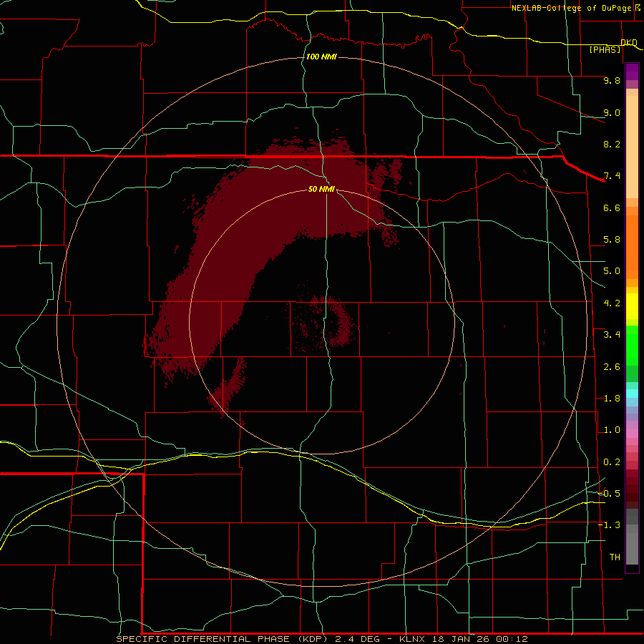
Task: Click the gray bottom color bar segment
Action: point(632,548)
